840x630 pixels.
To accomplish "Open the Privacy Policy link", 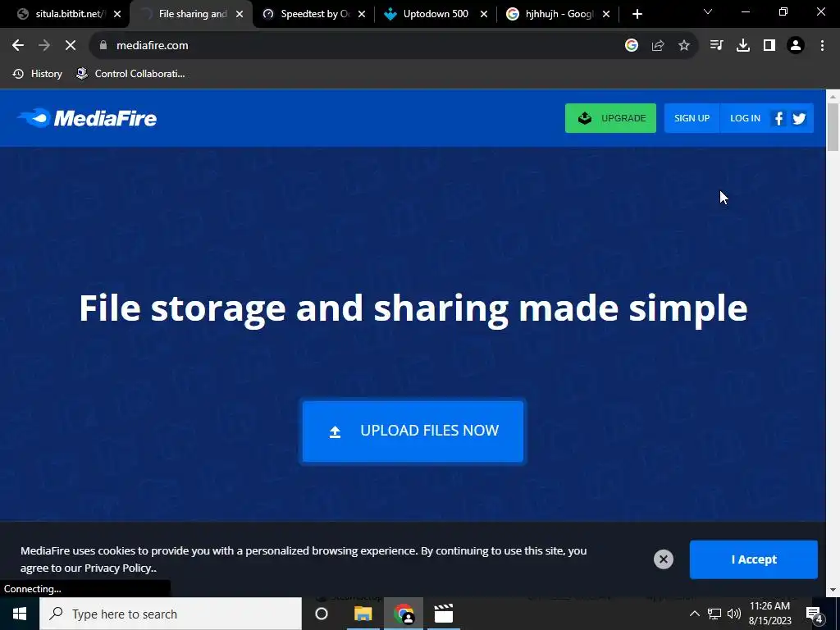I will [x=120, y=568].
